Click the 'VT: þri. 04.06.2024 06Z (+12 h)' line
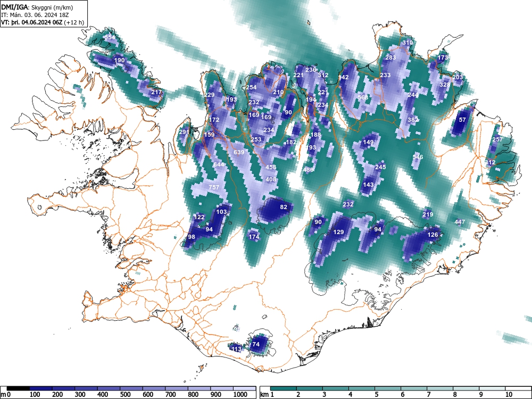The height and width of the screenshot is (399, 532). 43,22
